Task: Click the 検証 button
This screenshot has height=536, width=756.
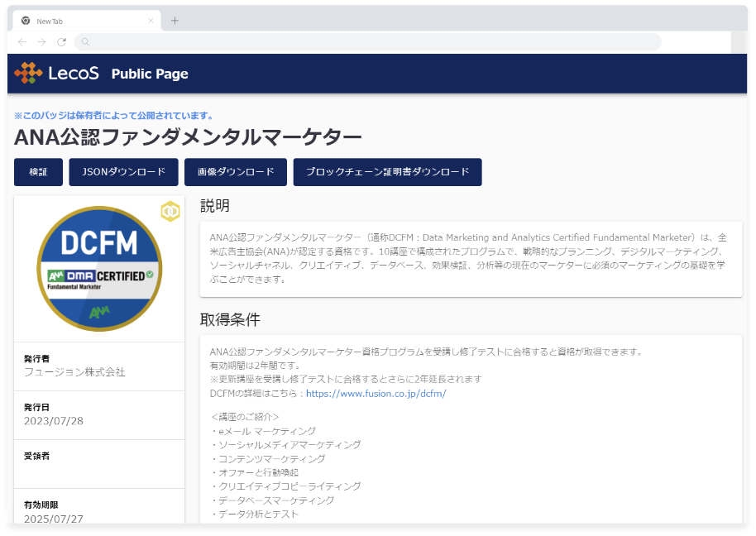Action: [x=38, y=171]
